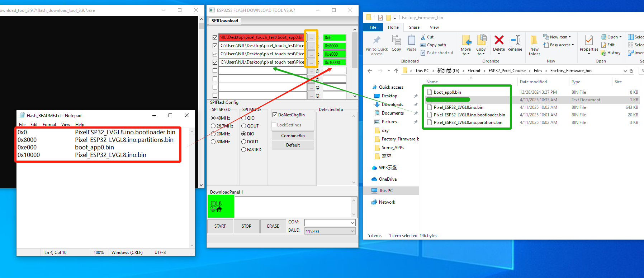Switch to the Share ribbon tab

[414, 27]
